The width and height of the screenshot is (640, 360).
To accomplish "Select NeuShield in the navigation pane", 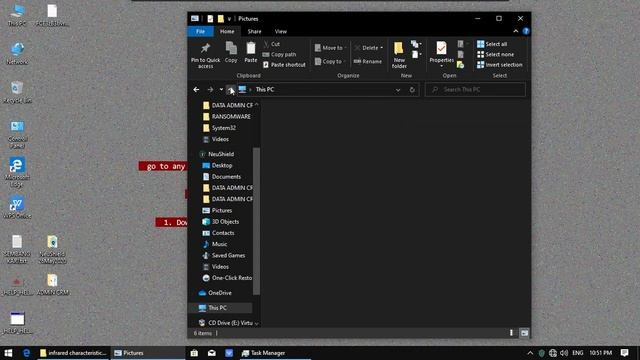I will click(217, 154).
